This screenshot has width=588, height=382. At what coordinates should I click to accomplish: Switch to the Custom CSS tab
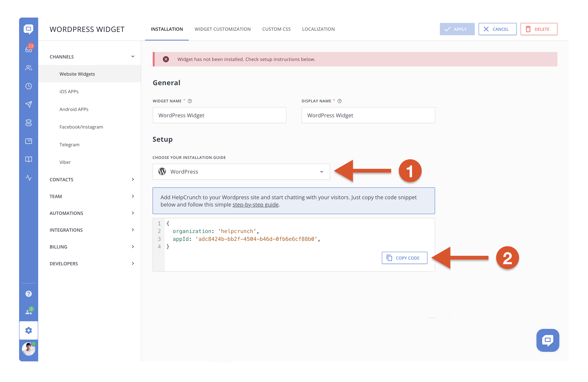pos(276,29)
